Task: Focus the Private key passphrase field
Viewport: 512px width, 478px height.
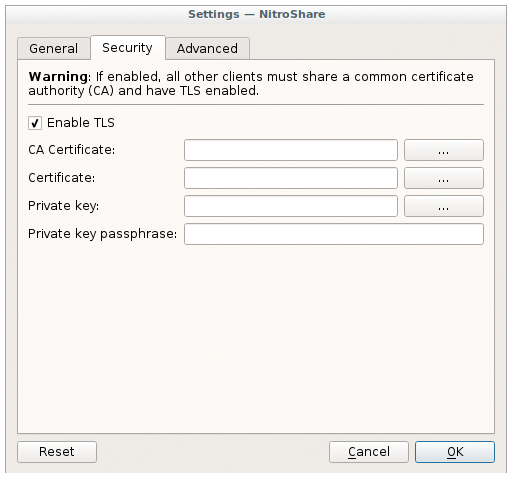Action: point(334,234)
